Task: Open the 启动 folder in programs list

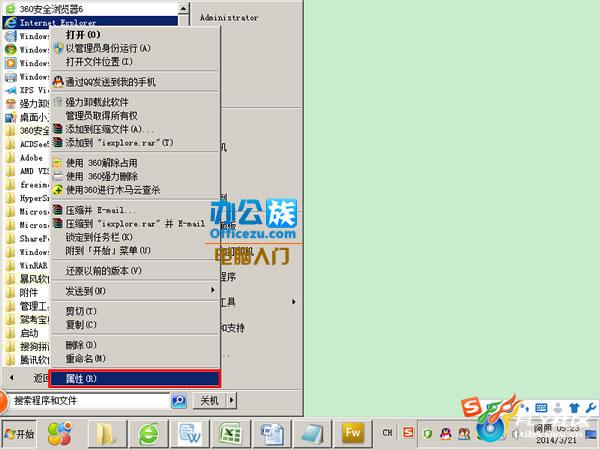Action: pyautogui.click(x=27, y=333)
